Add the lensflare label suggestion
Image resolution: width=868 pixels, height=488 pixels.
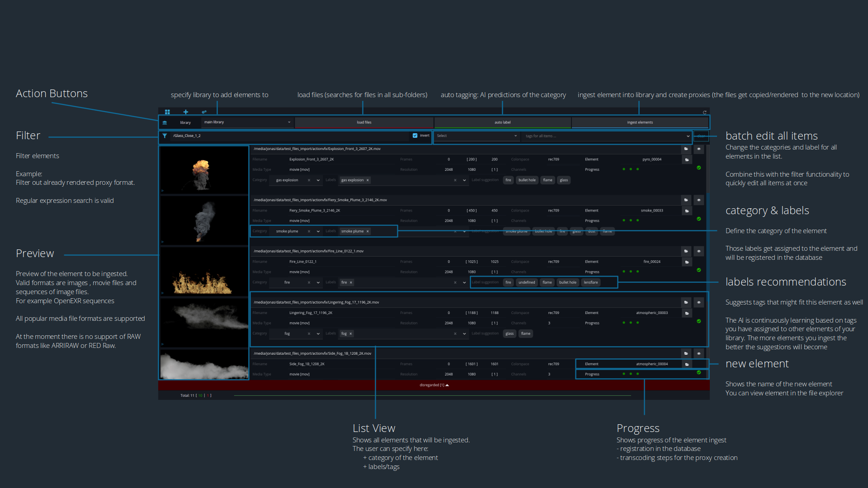tap(590, 282)
